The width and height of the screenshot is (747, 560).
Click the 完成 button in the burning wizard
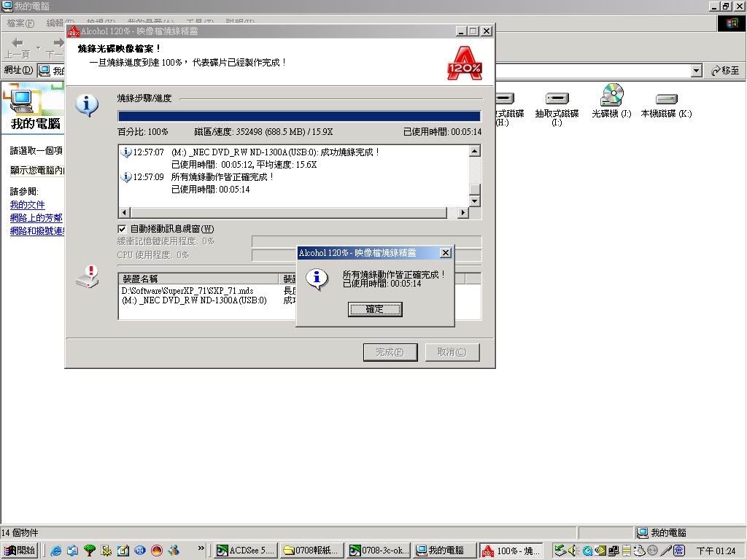point(390,352)
